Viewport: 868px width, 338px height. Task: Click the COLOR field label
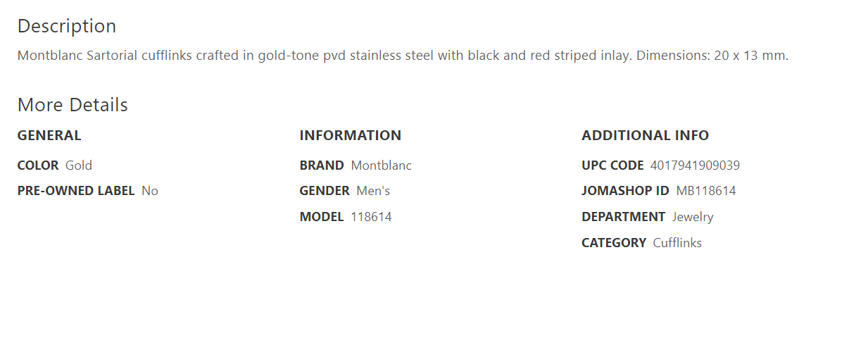tap(38, 165)
